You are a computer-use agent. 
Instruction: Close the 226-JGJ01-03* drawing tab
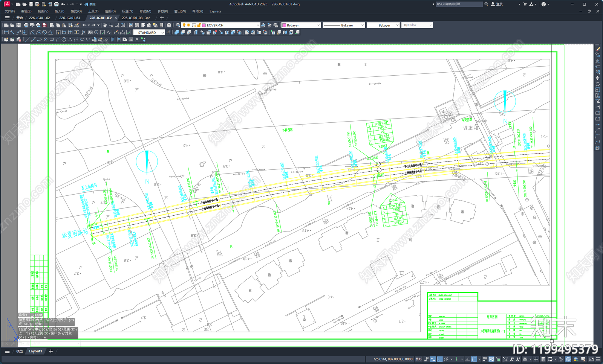[116, 18]
